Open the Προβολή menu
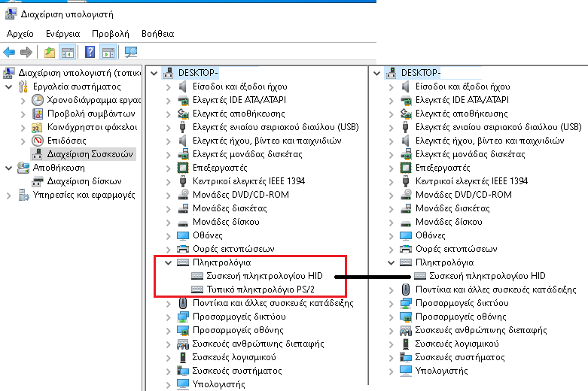 tap(111, 34)
